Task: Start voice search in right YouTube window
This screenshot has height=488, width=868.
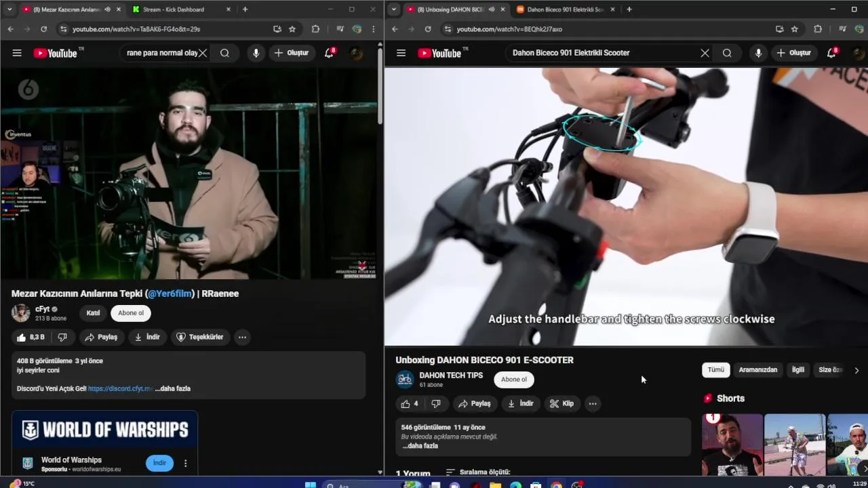Action: pyautogui.click(x=758, y=53)
